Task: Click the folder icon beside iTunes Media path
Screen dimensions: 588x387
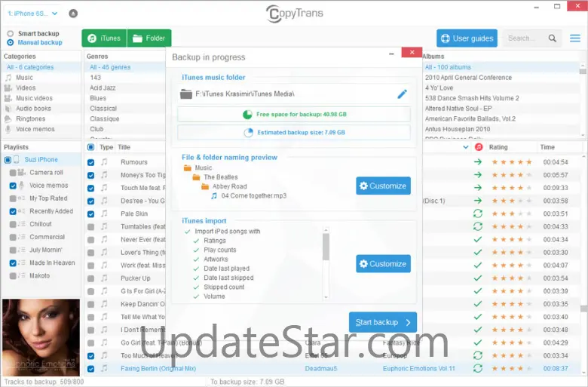Action: tap(186, 94)
